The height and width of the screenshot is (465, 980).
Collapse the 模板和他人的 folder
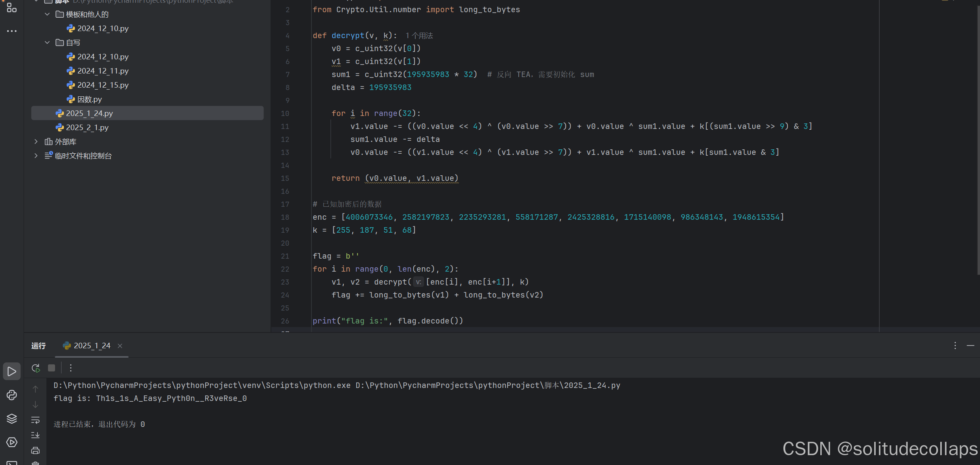tap(47, 14)
